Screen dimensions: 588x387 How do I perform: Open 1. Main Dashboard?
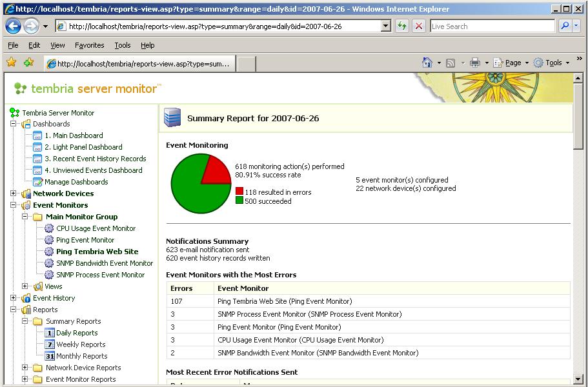point(74,135)
